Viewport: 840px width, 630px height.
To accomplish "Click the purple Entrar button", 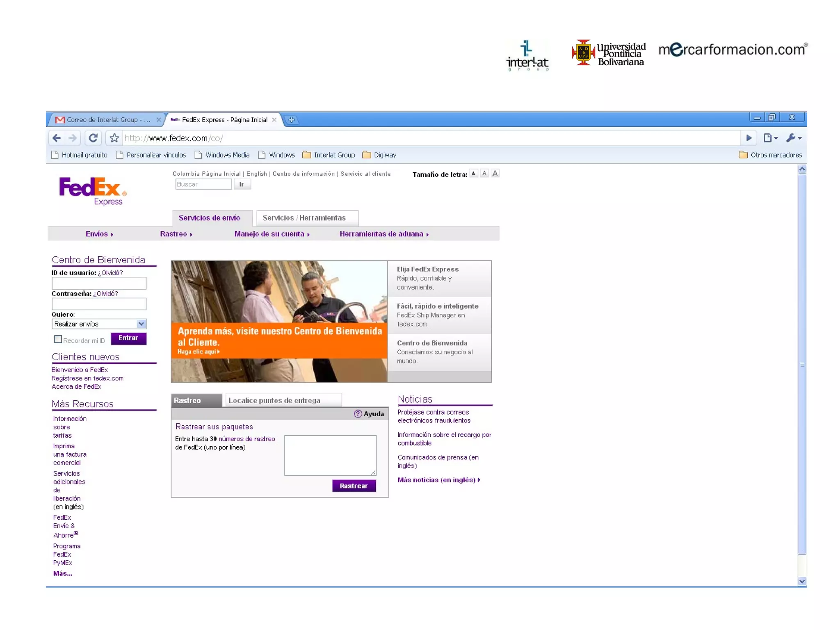I will click(x=128, y=338).
